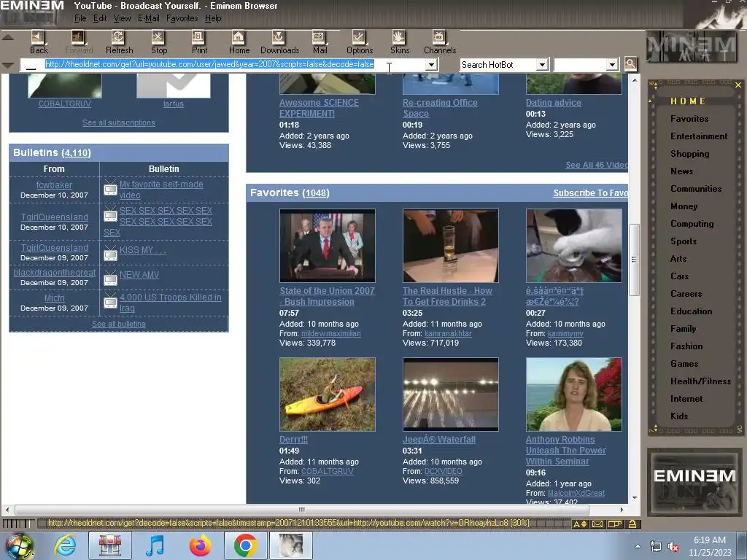Click the taskbar clock showing 6:19 AM
Viewport: 747px width, 560px height.
click(710, 546)
